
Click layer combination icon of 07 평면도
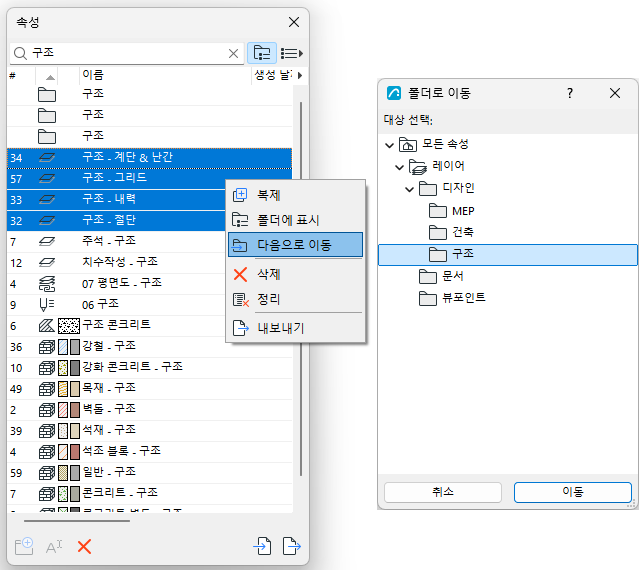(47, 284)
